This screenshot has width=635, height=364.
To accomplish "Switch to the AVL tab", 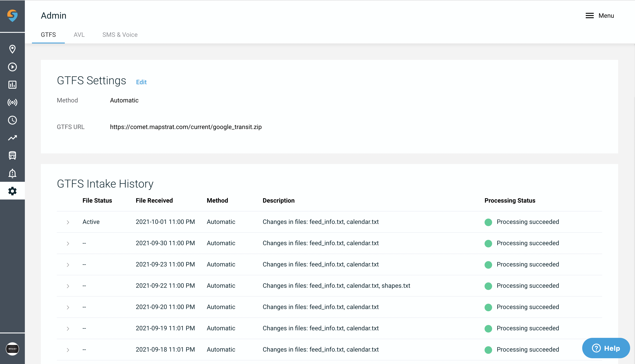I will pos(79,35).
